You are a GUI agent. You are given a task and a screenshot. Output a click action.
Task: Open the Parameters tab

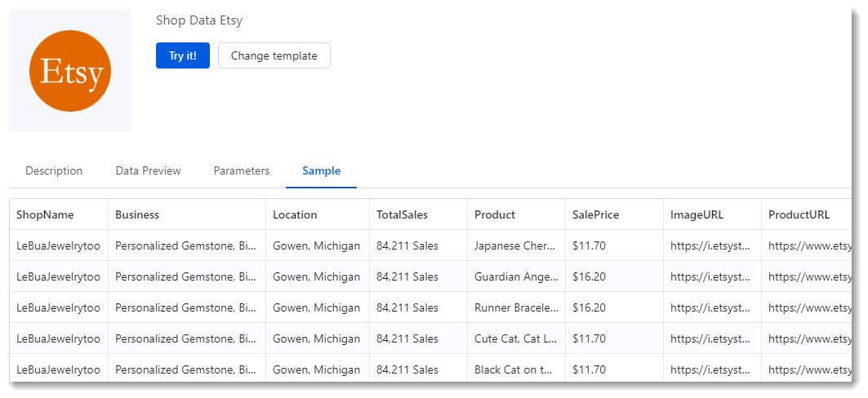click(242, 170)
